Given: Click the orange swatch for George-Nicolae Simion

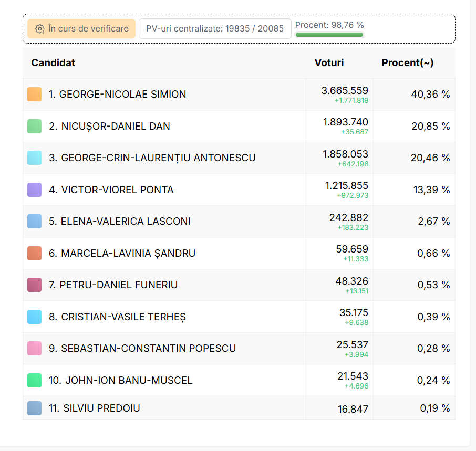Looking at the screenshot, I should 34,95.
